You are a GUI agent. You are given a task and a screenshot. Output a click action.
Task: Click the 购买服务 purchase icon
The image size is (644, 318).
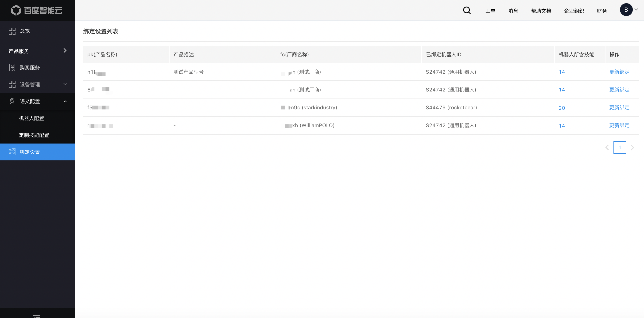pyautogui.click(x=12, y=67)
